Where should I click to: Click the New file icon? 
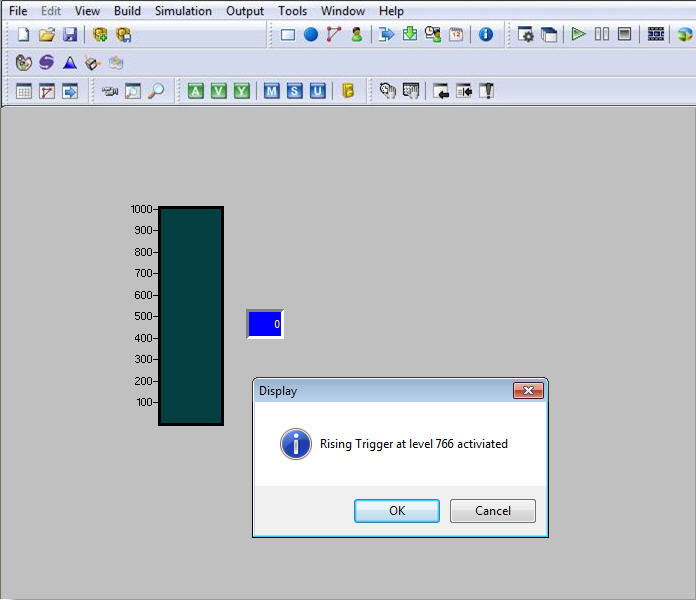click(x=24, y=35)
